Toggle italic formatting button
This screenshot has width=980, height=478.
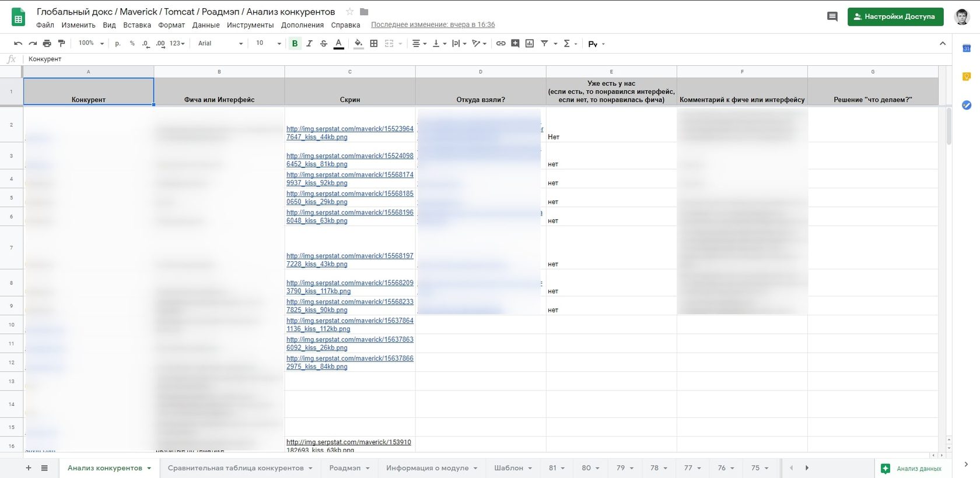coord(309,43)
